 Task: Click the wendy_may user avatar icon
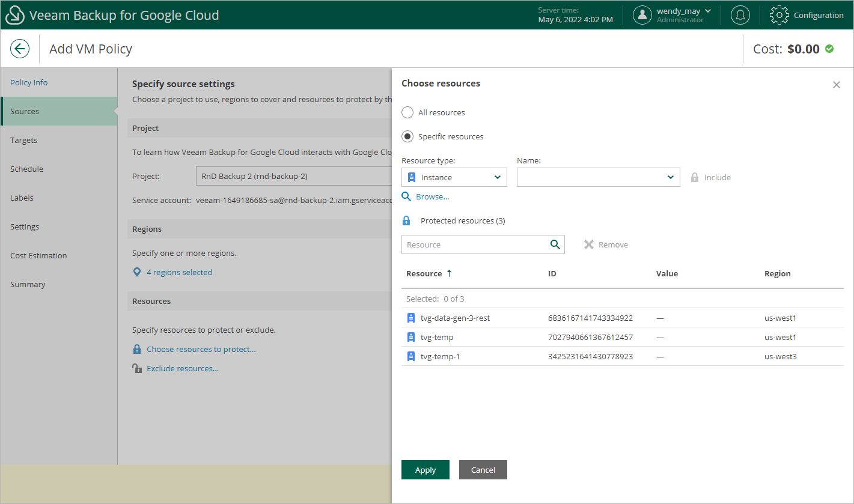click(x=642, y=15)
